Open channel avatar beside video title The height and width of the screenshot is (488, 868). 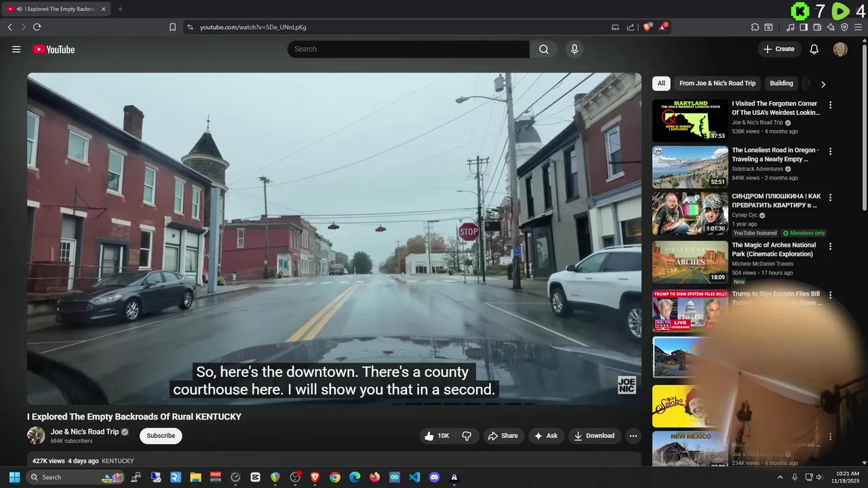36,436
